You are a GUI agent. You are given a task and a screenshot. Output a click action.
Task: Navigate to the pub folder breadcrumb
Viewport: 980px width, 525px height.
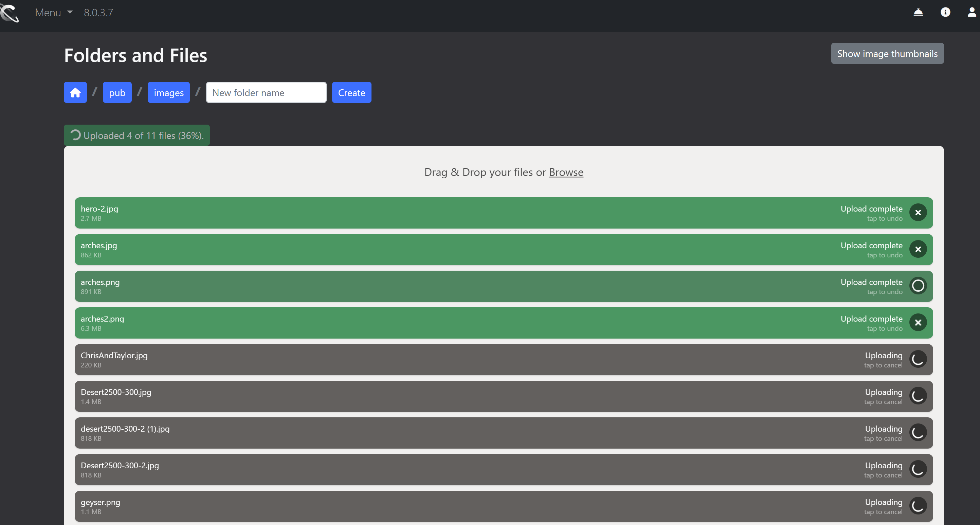point(117,92)
